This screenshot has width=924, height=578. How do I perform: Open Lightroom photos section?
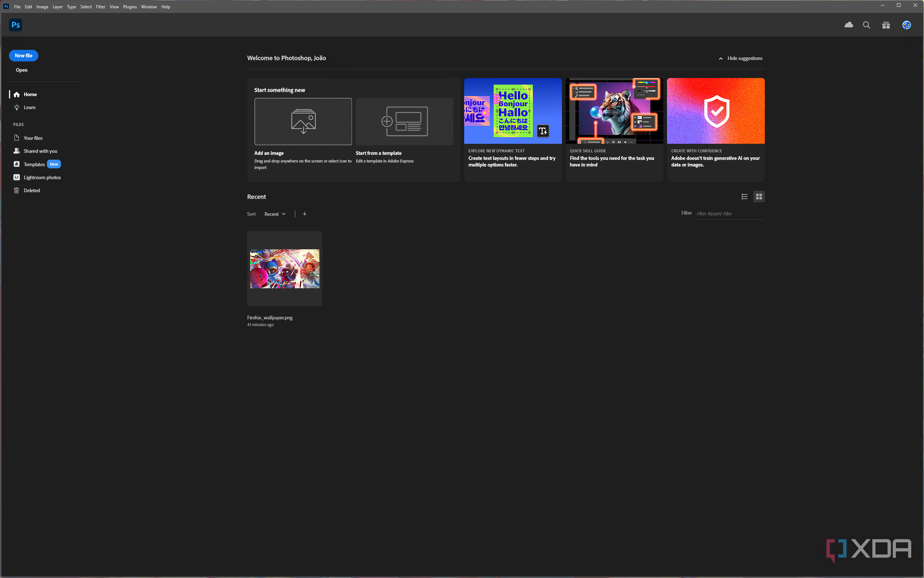click(38, 177)
